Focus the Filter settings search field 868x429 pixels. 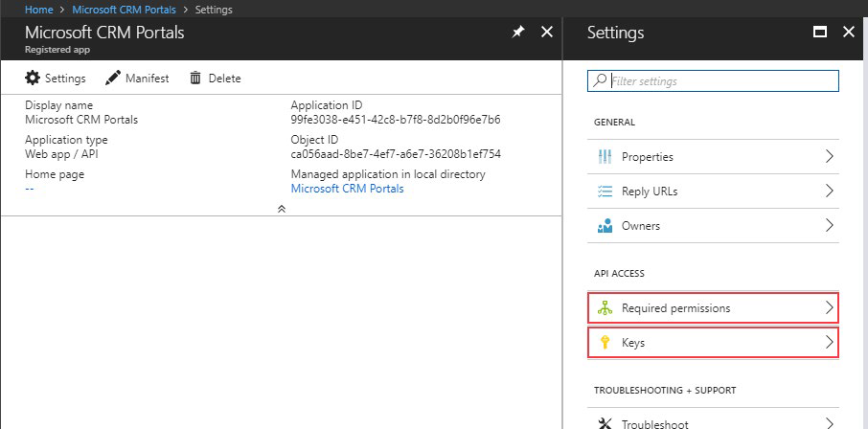click(x=713, y=80)
